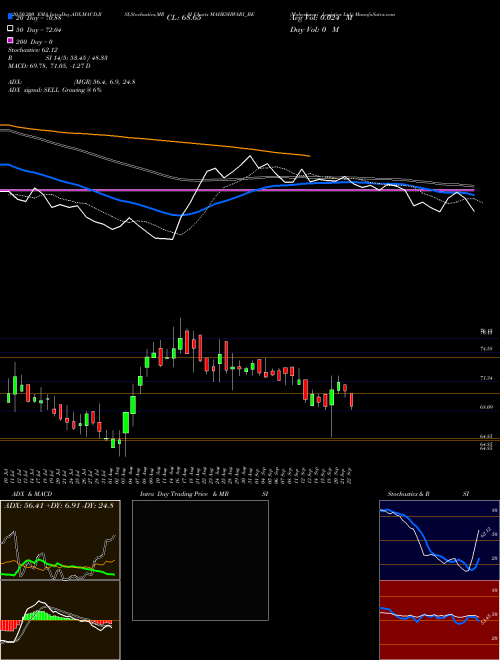Click the 'Avg Vol: 0.024 M' label
This screenshot has height=660, width=500.
[x=321, y=18]
